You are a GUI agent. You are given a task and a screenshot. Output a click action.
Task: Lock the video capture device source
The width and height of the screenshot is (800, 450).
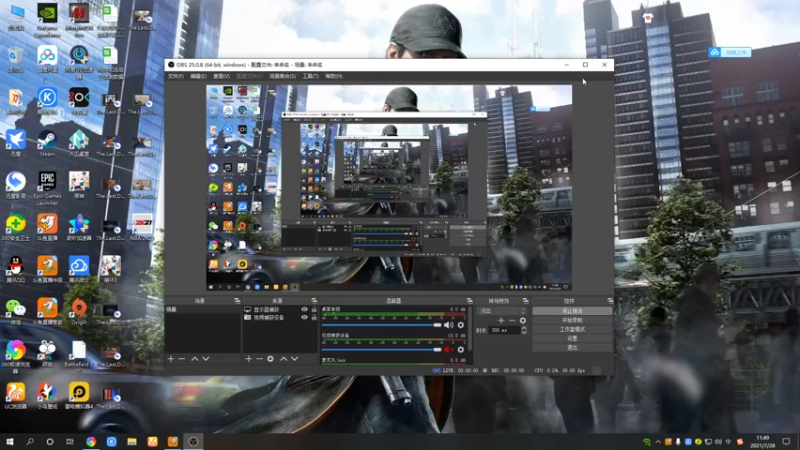[314, 317]
